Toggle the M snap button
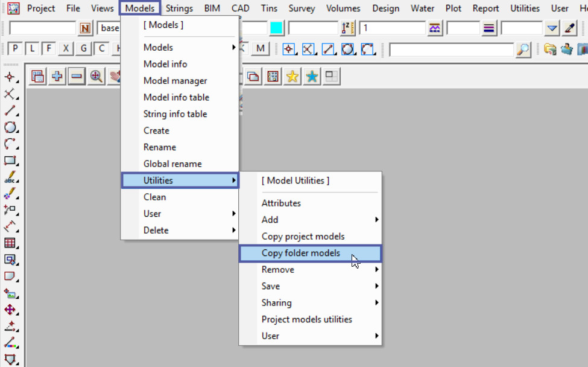Screen dimensions: 588x367 (260, 49)
